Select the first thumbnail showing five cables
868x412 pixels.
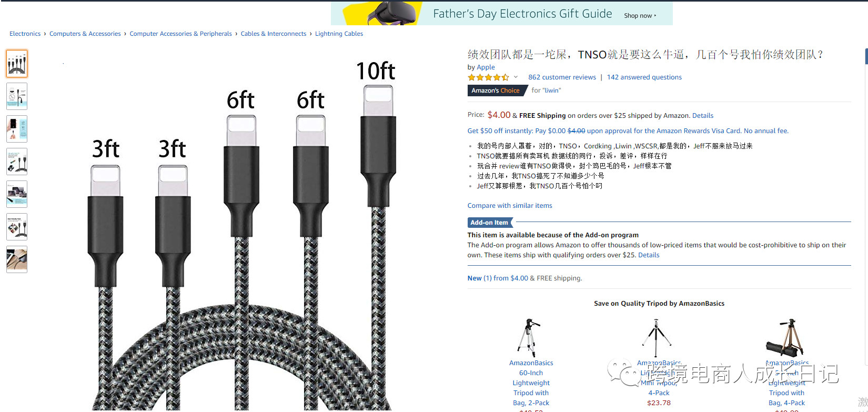(x=17, y=64)
